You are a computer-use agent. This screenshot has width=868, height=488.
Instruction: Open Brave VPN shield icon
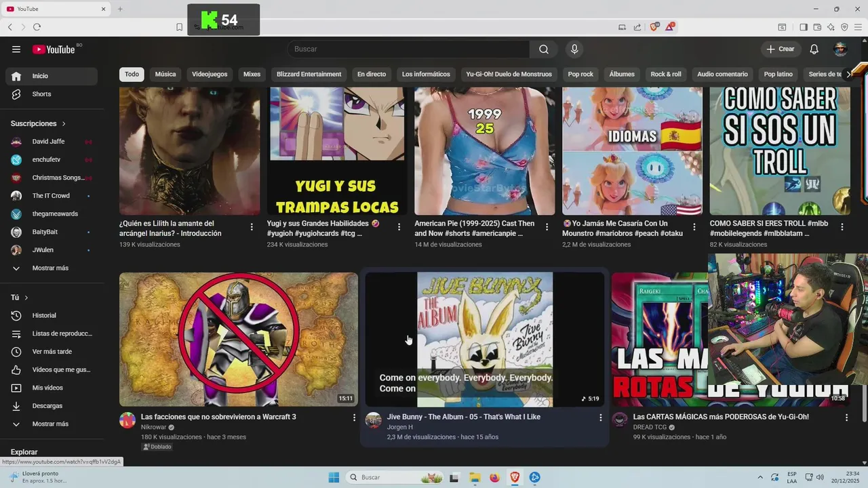[844, 27]
